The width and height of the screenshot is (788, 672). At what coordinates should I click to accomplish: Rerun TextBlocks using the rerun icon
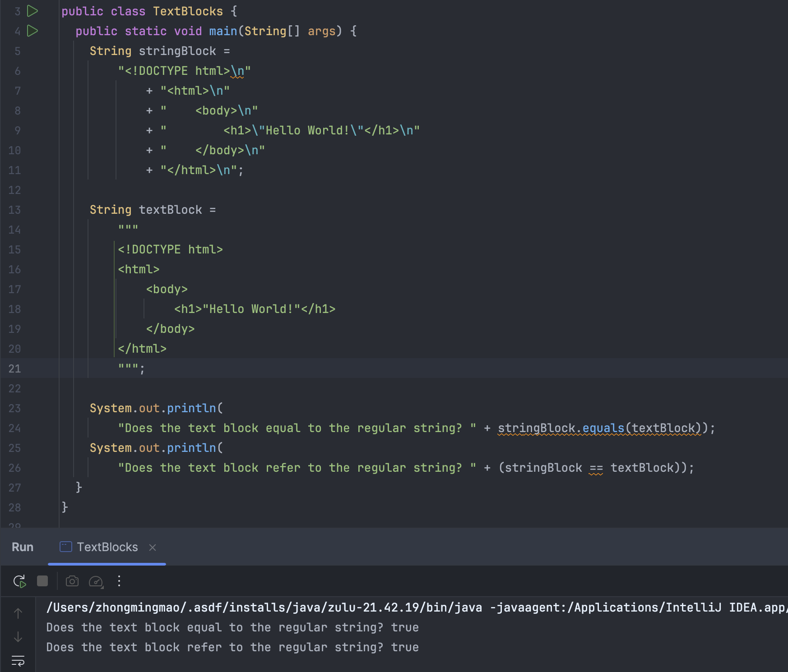[x=19, y=581]
